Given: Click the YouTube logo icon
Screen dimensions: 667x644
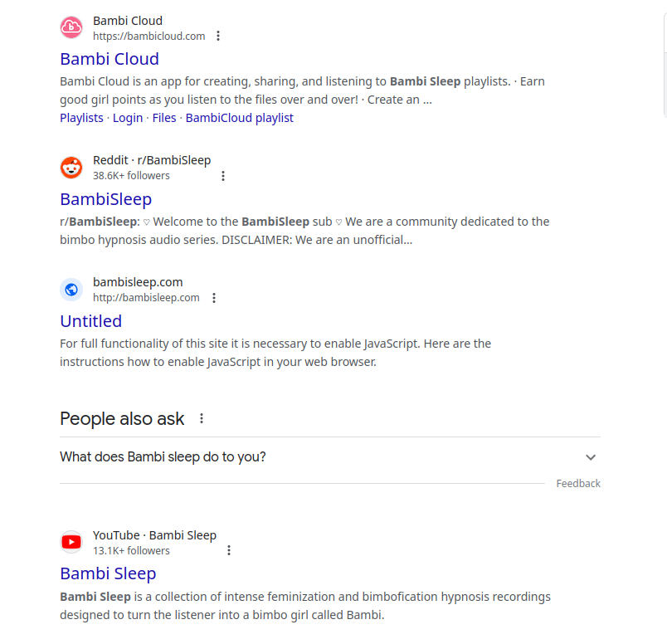Looking at the screenshot, I should click(71, 543).
